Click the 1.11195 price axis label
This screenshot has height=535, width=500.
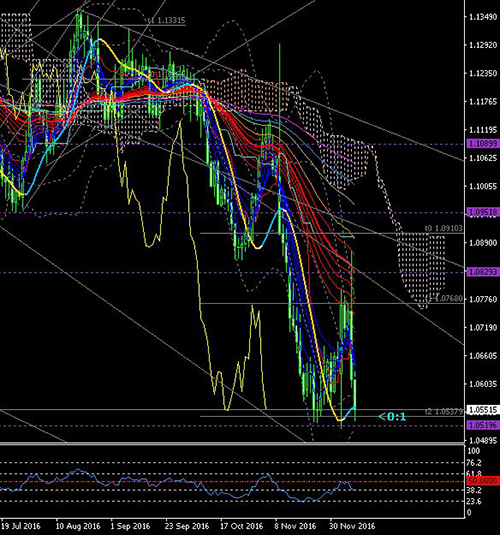click(483, 130)
